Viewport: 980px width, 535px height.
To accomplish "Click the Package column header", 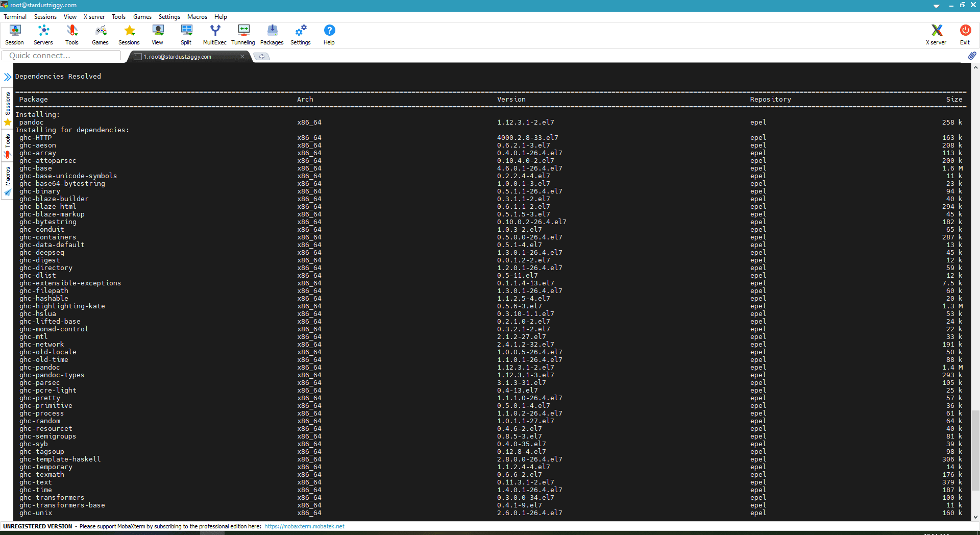I will pos(34,100).
